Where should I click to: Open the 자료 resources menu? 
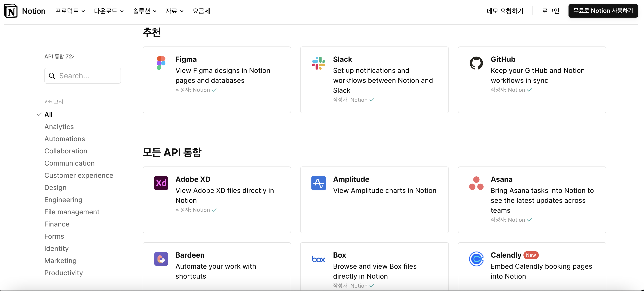pos(174,11)
